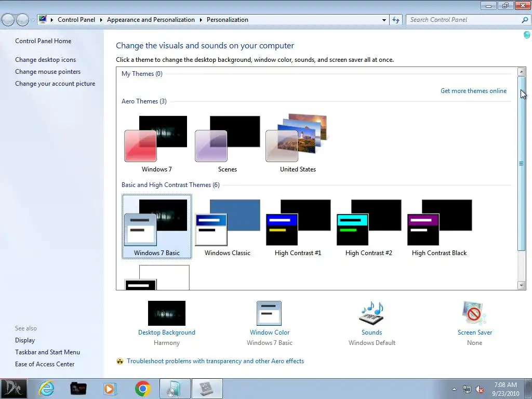Choose the Windows Classic theme
This screenshot has height=399, width=532.
[228, 227]
